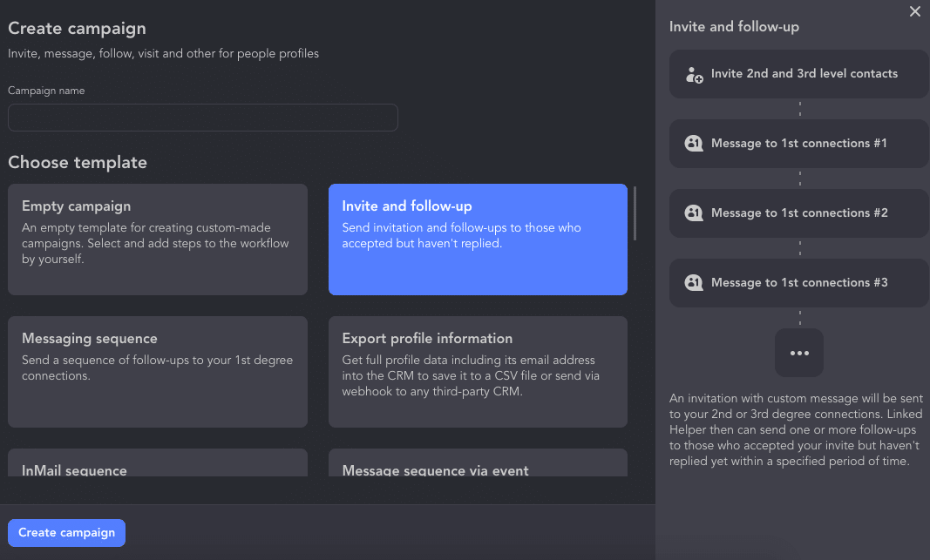Click the template description paragraph in the preview panel
Screen dimensions: 930x560
pos(793,429)
